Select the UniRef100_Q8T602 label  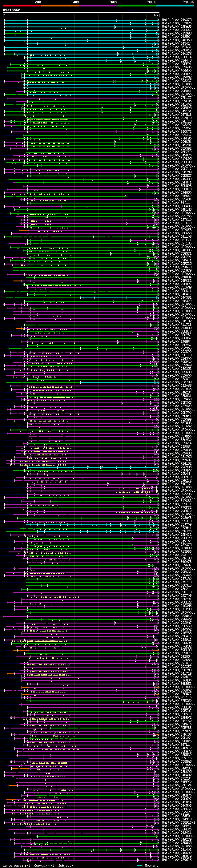click(x=177, y=426)
